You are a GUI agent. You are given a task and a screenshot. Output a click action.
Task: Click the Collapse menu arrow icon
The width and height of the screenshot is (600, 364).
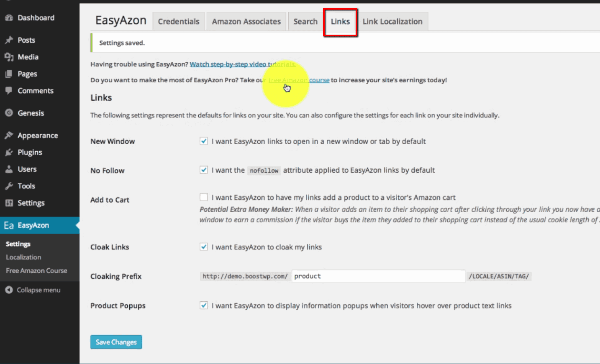click(9, 290)
